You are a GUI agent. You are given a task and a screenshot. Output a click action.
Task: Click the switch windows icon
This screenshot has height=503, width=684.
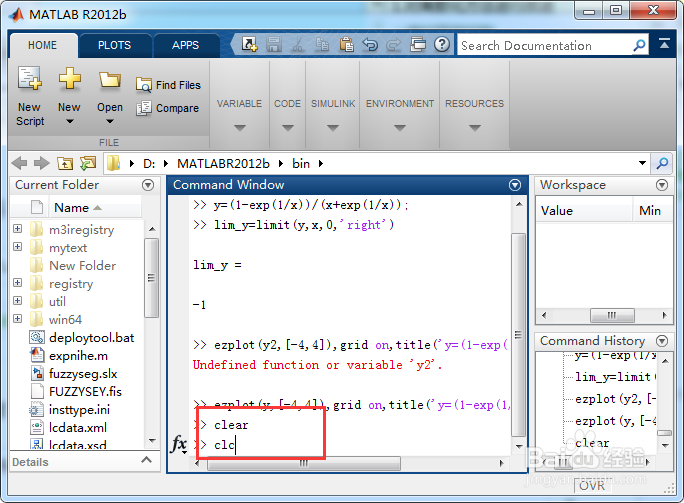(418, 44)
